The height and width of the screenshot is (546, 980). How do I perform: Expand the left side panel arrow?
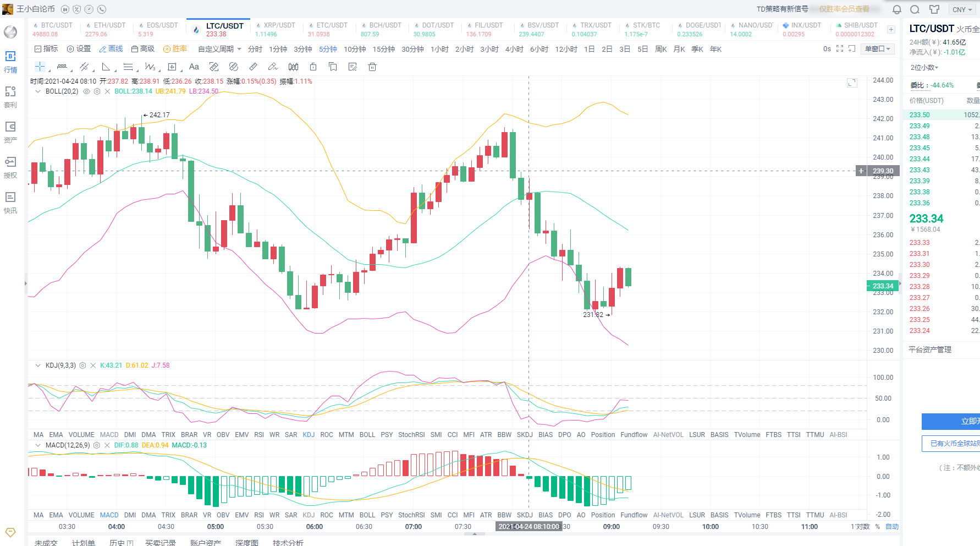(x=25, y=283)
